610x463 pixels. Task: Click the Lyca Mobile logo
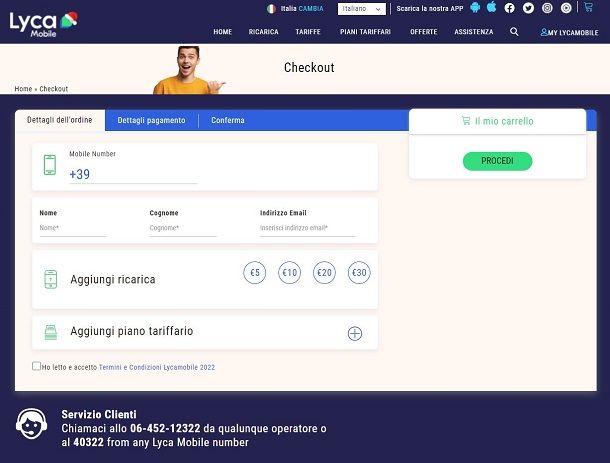click(x=43, y=24)
